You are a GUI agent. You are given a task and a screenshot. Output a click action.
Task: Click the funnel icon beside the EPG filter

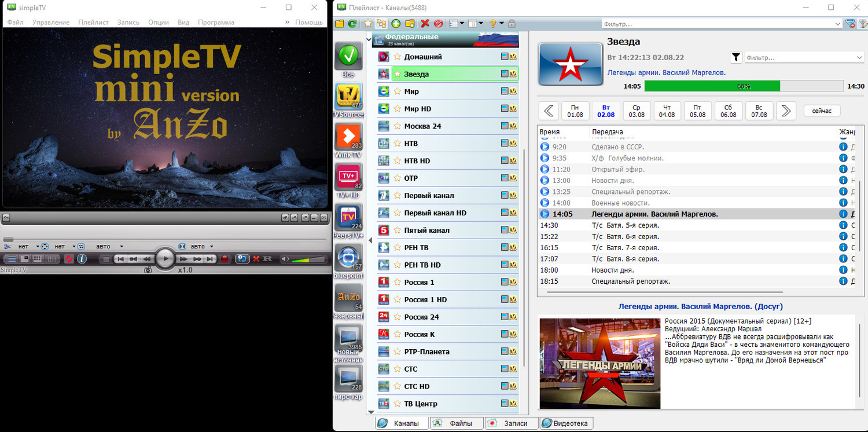pyautogui.click(x=735, y=57)
